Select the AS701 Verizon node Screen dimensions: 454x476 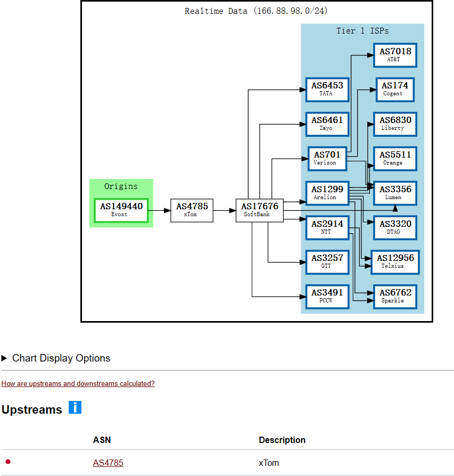click(x=327, y=159)
